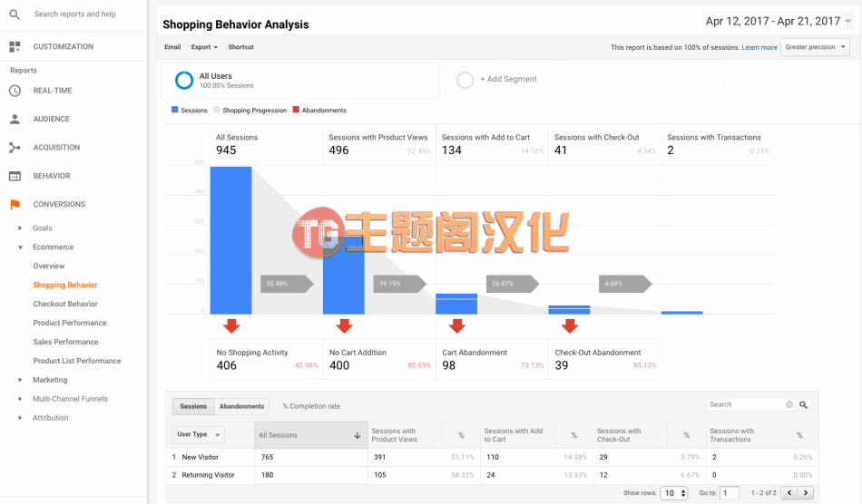
Task: Open Audience person icon
Action: point(15,119)
